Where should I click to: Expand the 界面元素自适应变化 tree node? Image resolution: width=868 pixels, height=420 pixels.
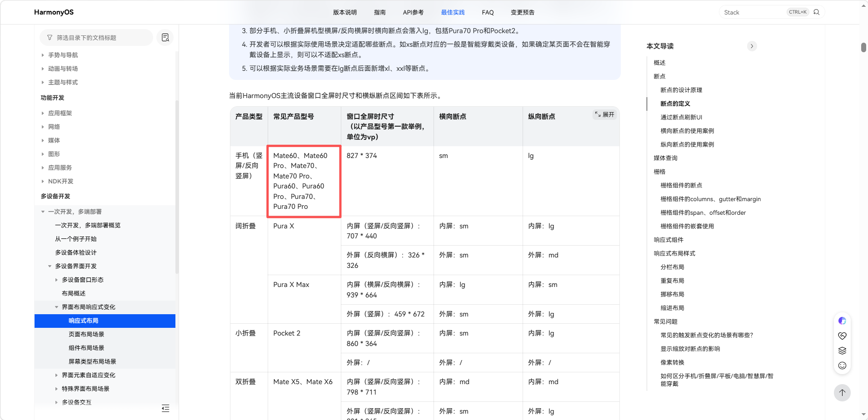pos(56,375)
